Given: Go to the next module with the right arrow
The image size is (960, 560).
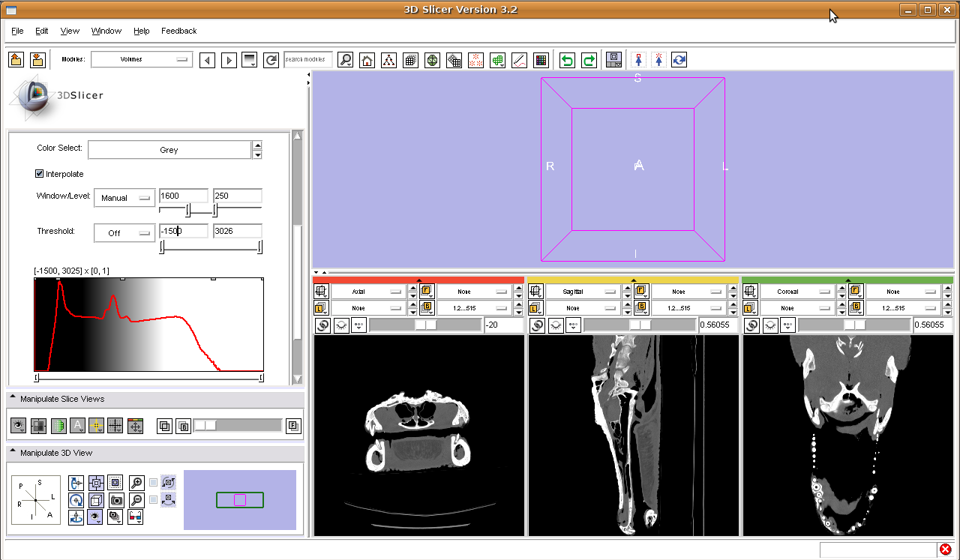Looking at the screenshot, I should pyautogui.click(x=229, y=60).
